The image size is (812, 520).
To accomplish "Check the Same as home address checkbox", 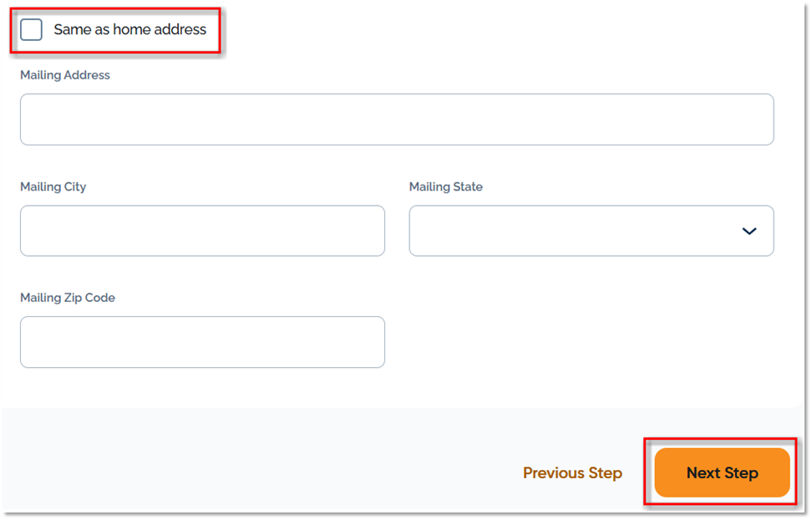I will (x=31, y=29).
